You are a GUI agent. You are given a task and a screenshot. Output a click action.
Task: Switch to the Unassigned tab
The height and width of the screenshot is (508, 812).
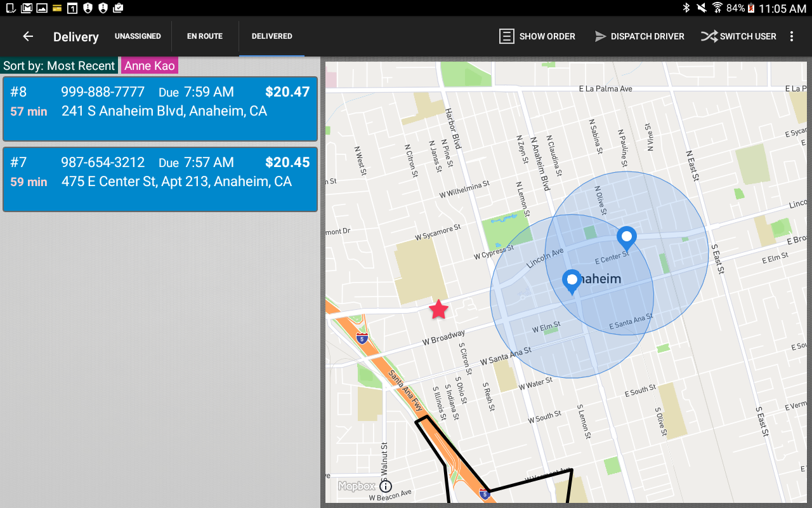point(138,36)
